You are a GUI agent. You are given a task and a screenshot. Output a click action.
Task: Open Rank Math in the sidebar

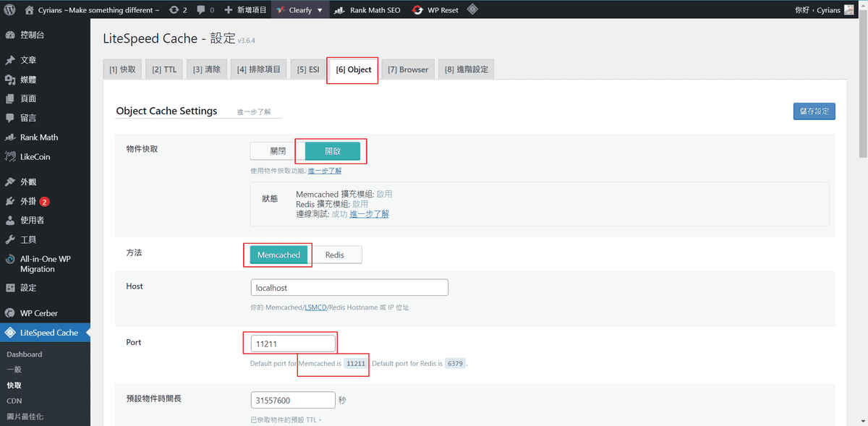pos(45,137)
